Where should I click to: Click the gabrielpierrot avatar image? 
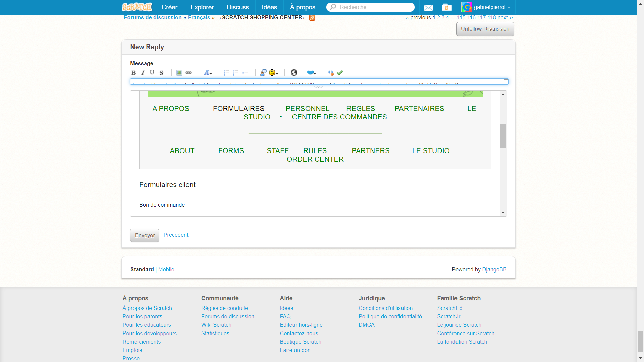tap(467, 7)
